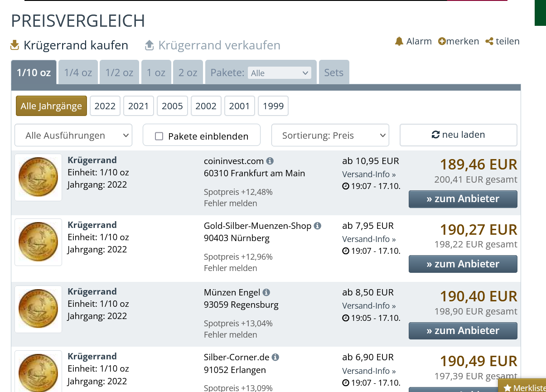The height and width of the screenshot is (392, 546).
Task: Click the neu laden button
Action: [458, 135]
